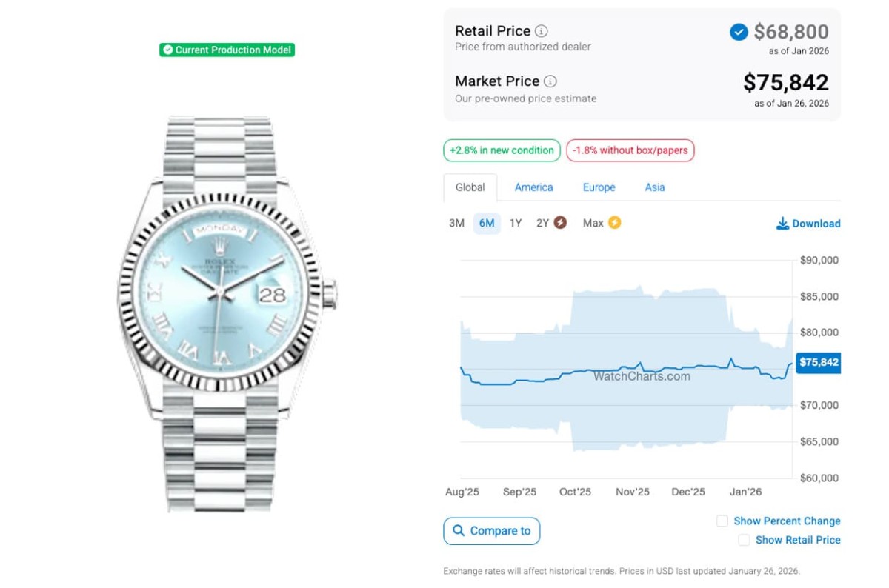889x588 pixels.
Task: Open the Asia region tab
Action: [654, 187]
